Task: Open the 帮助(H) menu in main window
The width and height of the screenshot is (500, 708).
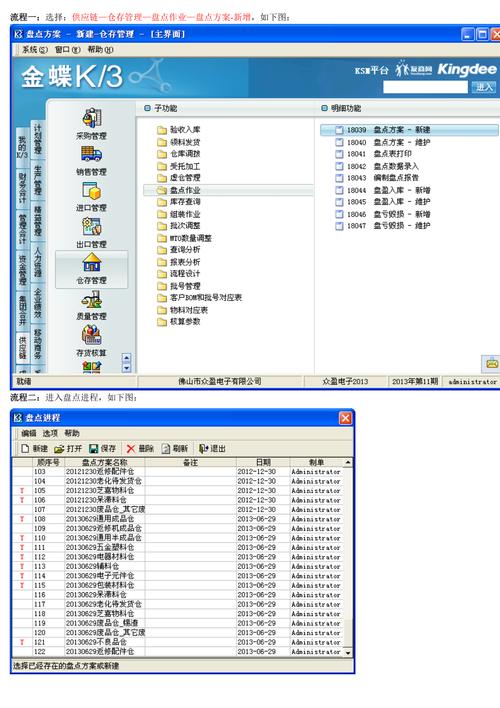Action: point(100,50)
